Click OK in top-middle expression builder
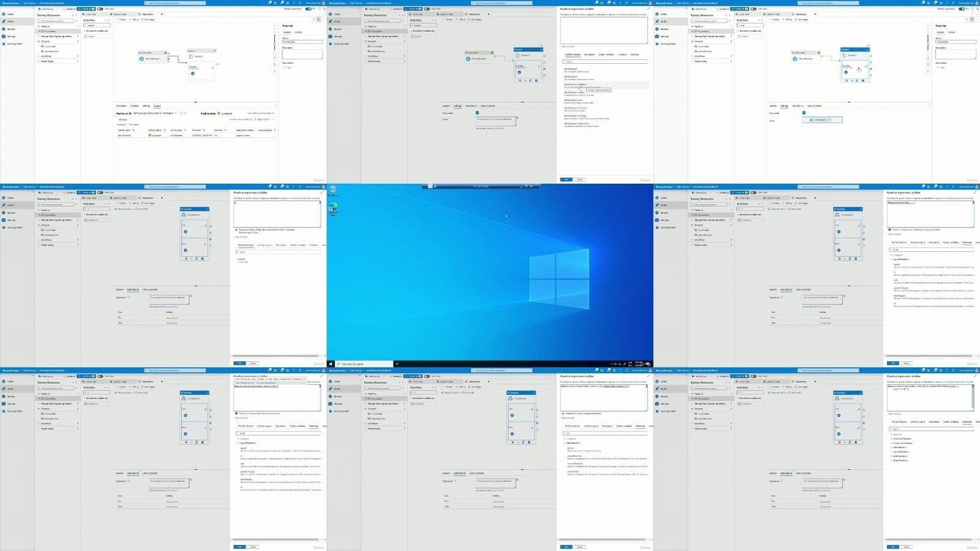Viewport: 980px width, 551px height. (566, 180)
